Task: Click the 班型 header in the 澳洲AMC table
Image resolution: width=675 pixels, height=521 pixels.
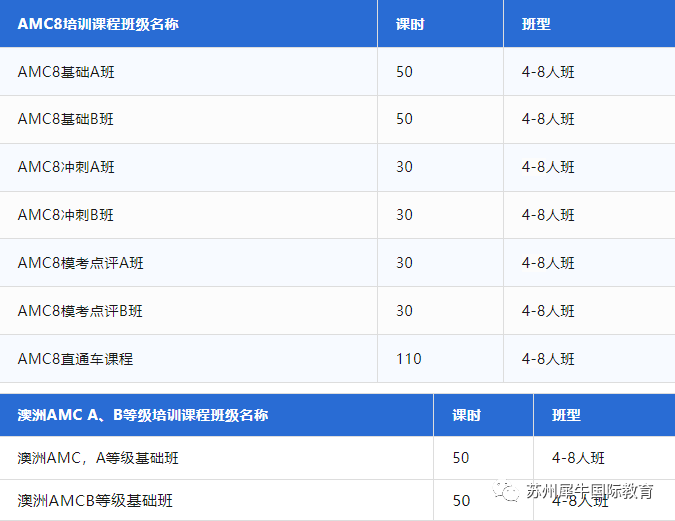Action: click(x=566, y=415)
